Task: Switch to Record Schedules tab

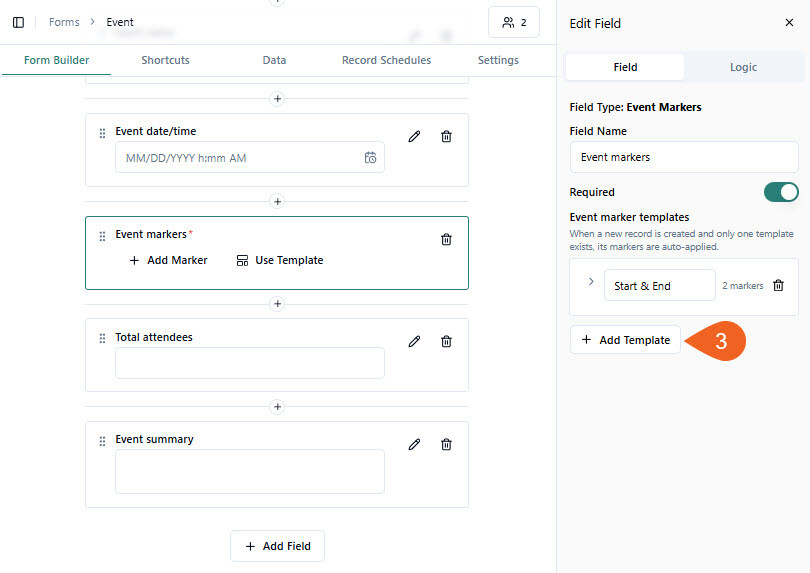Action: tap(386, 60)
